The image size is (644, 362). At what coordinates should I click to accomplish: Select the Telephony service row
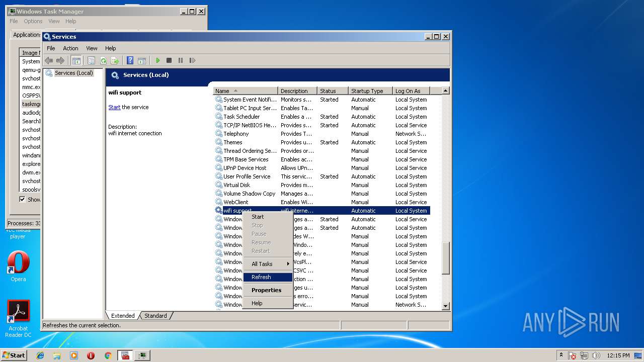pos(322,134)
